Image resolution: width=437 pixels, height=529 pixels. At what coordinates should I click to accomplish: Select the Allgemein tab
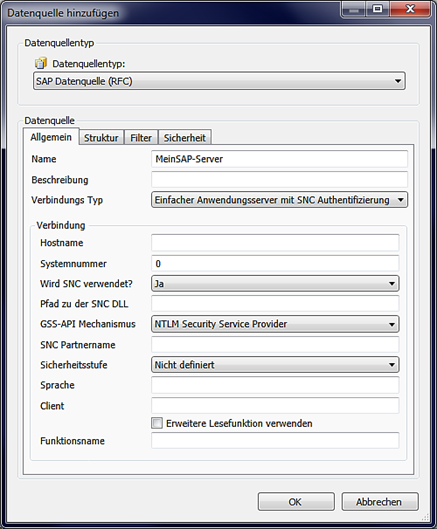51,137
